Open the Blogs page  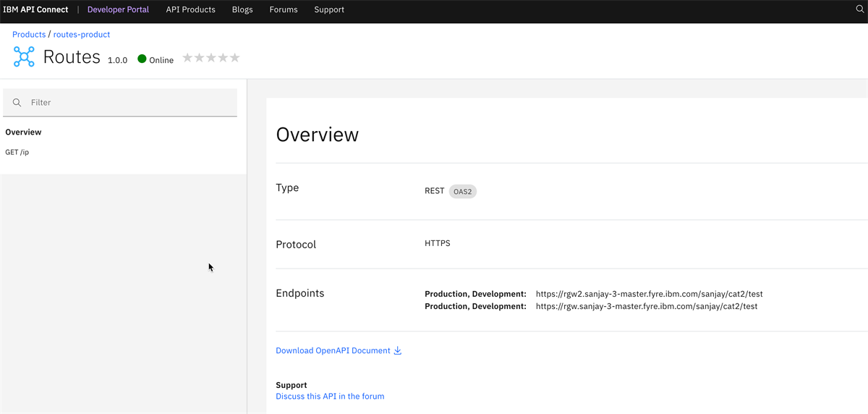click(x=242, y=9)
